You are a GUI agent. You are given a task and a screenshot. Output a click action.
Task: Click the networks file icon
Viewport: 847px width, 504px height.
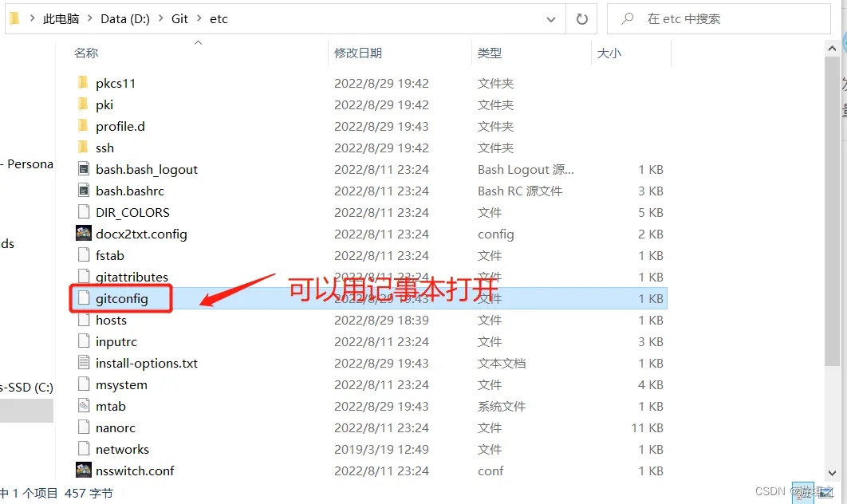coord(84,449)
